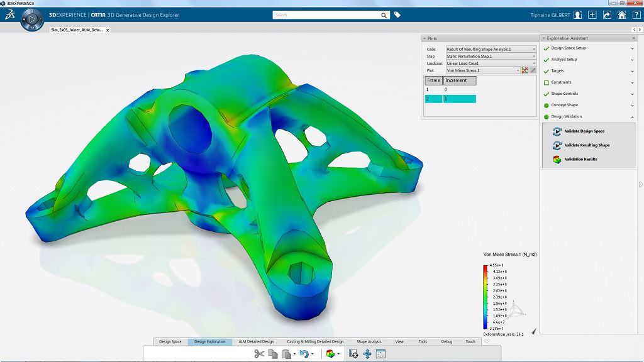Click the Undo arrow icon
This screenshot has height=362, width=644.
[x=304, y=354]
